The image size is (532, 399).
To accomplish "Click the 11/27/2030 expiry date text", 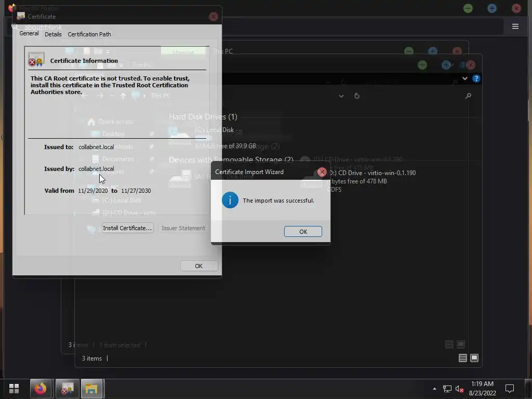I will click(x=136, y=191).
